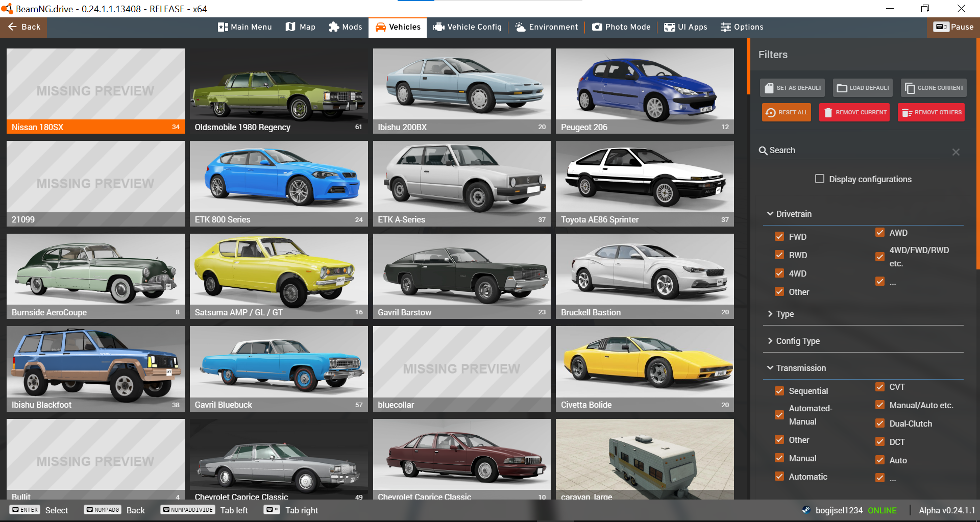
Task: Select the Ibishu 200BX thumbnail
Action: (462, 91)
